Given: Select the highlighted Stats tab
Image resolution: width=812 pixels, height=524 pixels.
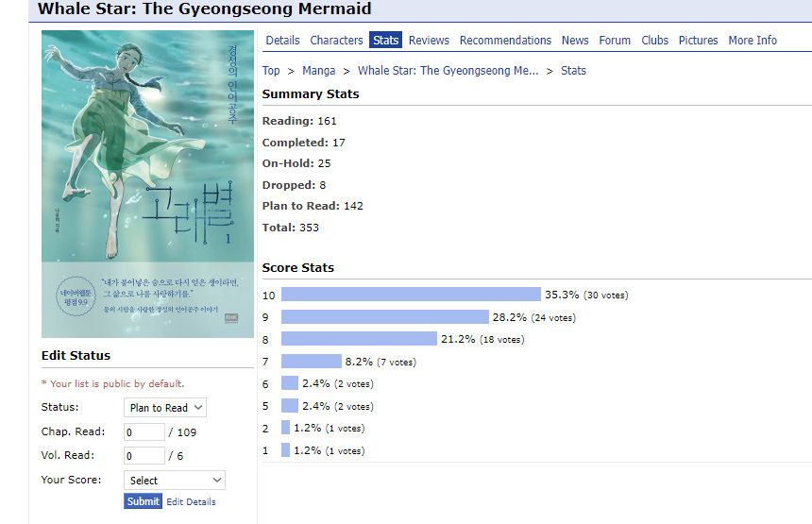Looking at the screenshot, I should coord(386,40).
